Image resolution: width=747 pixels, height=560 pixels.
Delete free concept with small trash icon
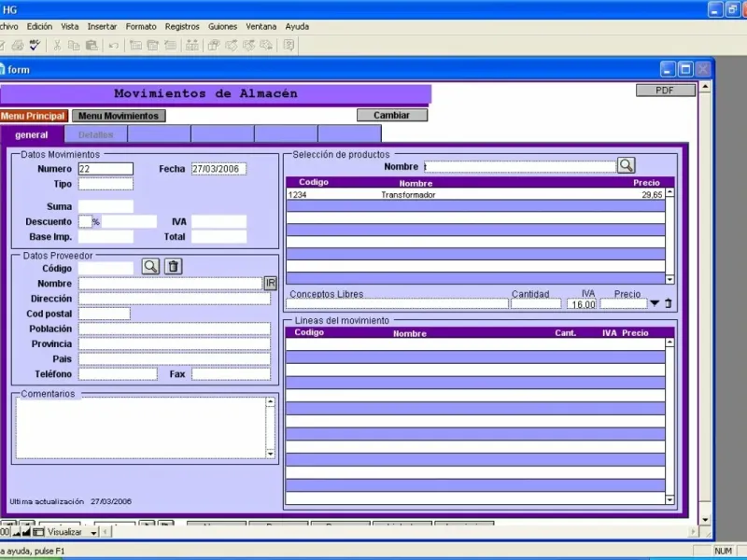point(669,303)
